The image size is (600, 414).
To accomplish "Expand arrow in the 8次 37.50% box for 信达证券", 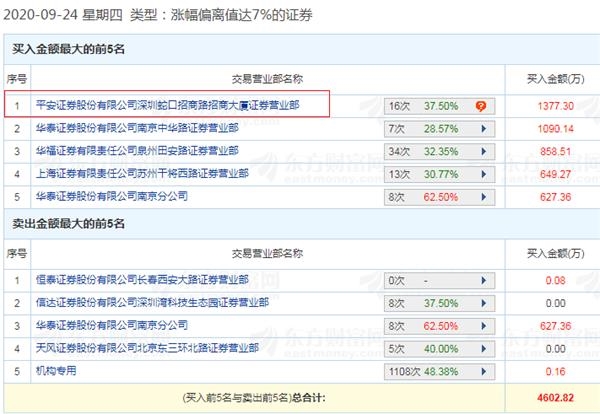I will (x=484, y=303).
